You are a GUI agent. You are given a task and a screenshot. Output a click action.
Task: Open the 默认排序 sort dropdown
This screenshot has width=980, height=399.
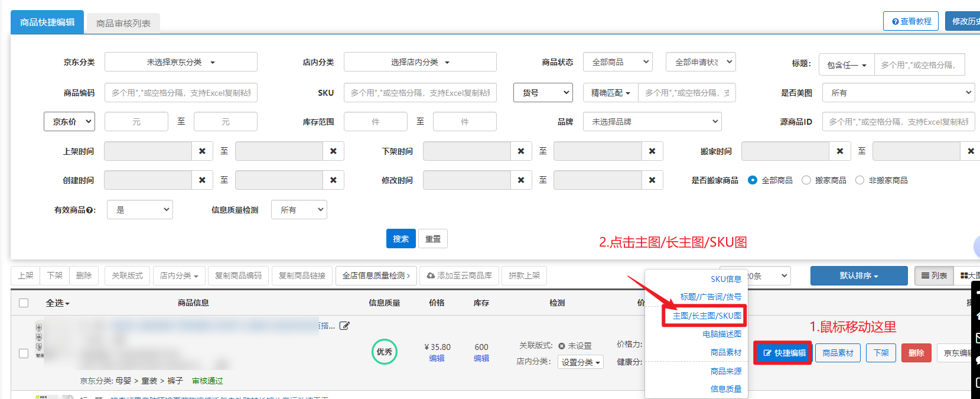coord(858,276)
